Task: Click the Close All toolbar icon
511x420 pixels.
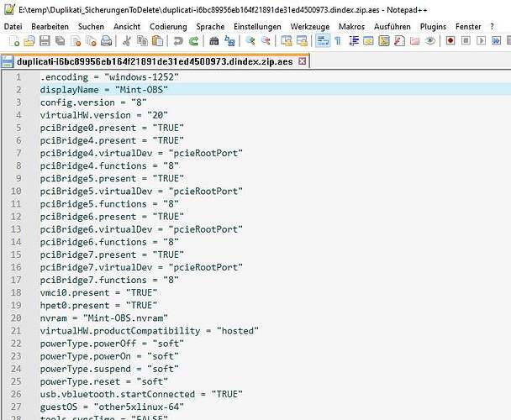Action: coord(91,41)
